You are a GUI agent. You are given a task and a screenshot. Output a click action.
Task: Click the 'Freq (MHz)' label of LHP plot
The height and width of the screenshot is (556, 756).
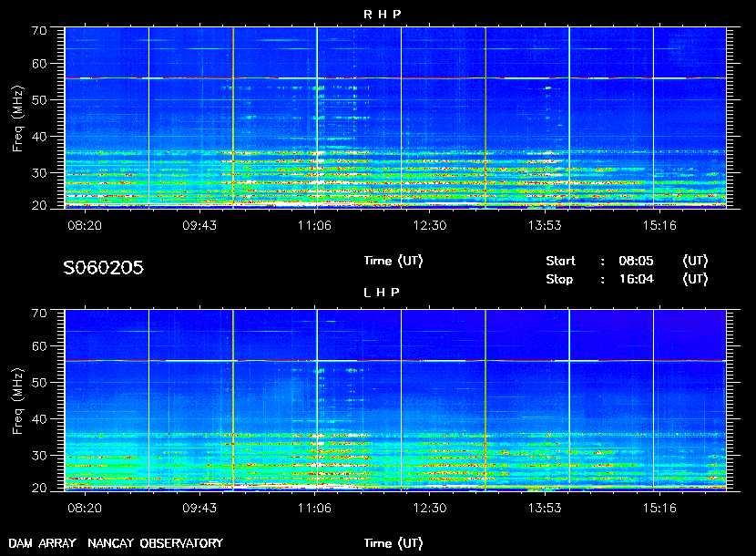click(x=17, y=402)
